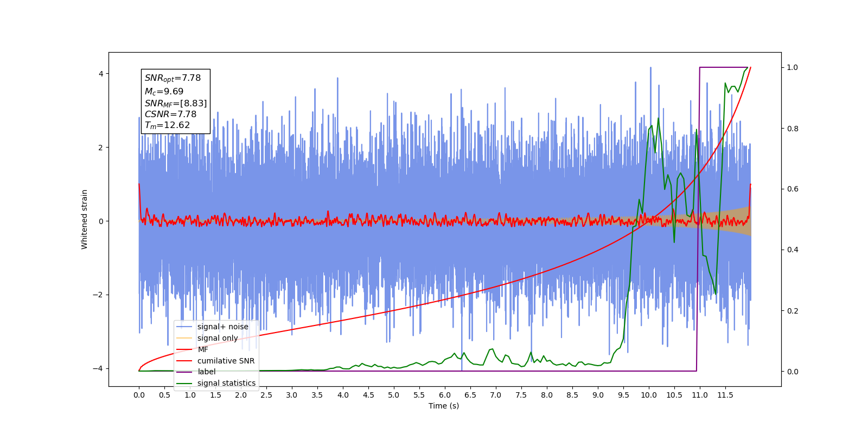Click the 2.5 tick on time axis

coord(266,395)
